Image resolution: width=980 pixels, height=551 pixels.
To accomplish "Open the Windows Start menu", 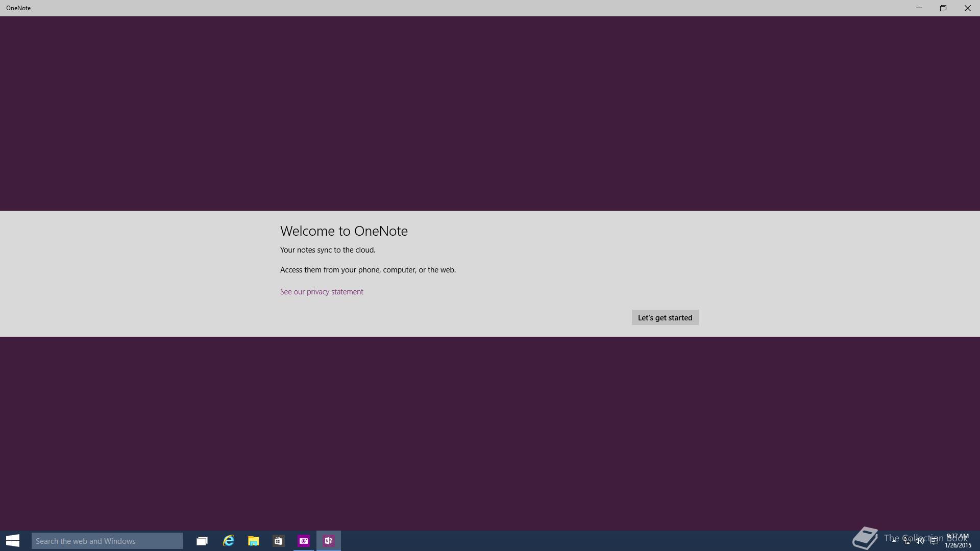I will tap(13, 541).
